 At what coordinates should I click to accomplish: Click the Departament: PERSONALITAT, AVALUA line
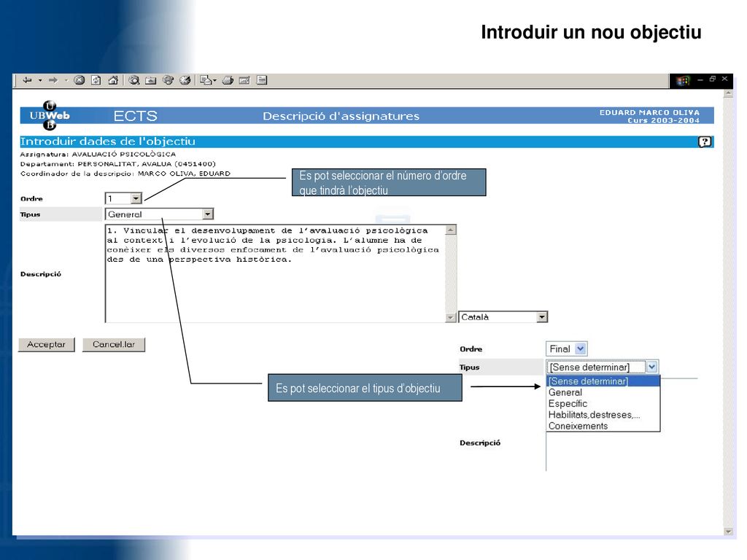coord(117,164)
